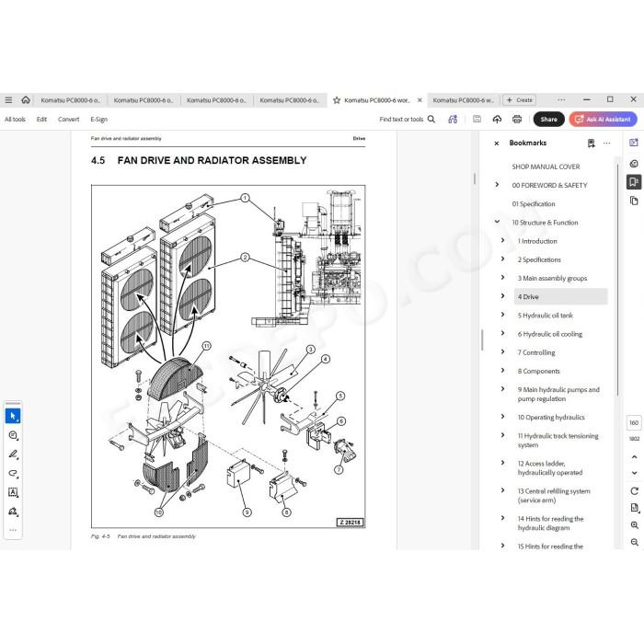Screen dimensions: 644x644
Task: Open the hamburger menu icon
Action: point(8,99)
